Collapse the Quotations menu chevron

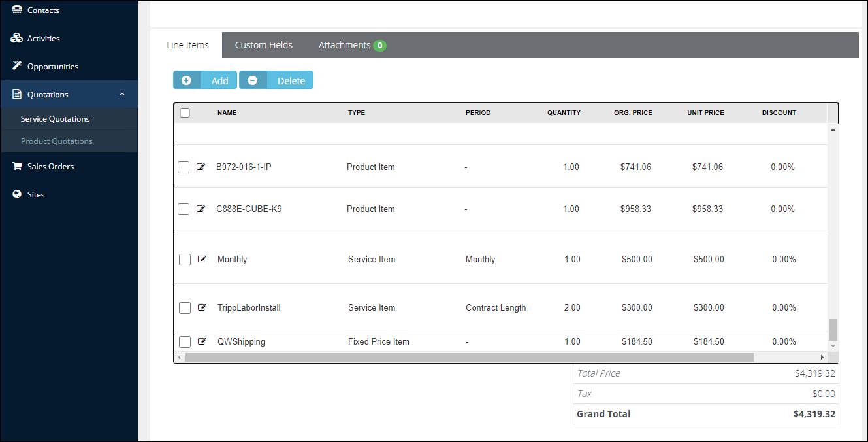[122, 95]
